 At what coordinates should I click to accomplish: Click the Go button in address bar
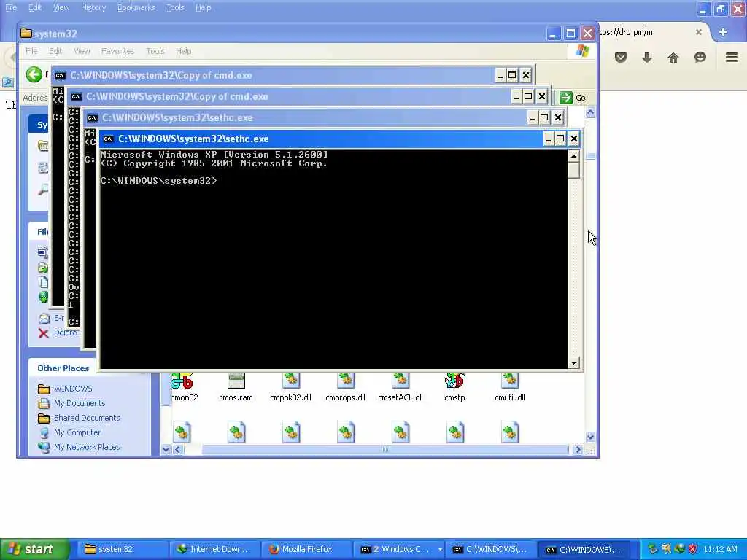(573, 98)
